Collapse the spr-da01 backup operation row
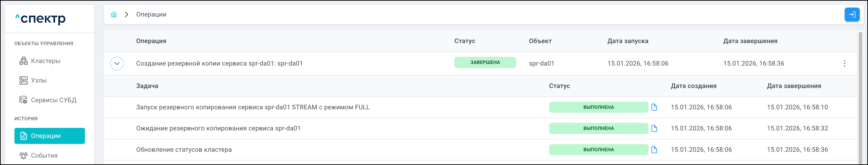Viewport: 868px width, 165px height. [x=117, y=63]
